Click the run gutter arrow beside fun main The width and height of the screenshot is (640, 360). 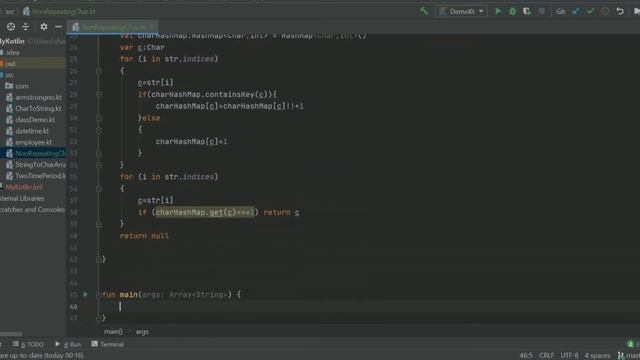[x=85, y=294]
